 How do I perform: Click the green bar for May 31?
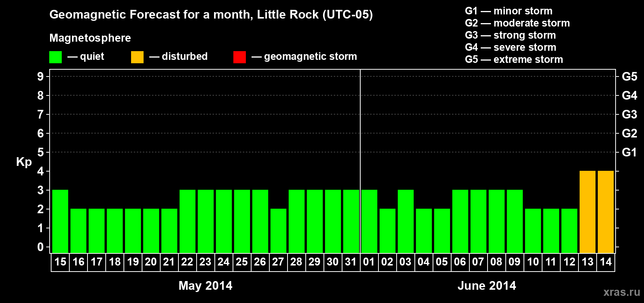point(351,221)
